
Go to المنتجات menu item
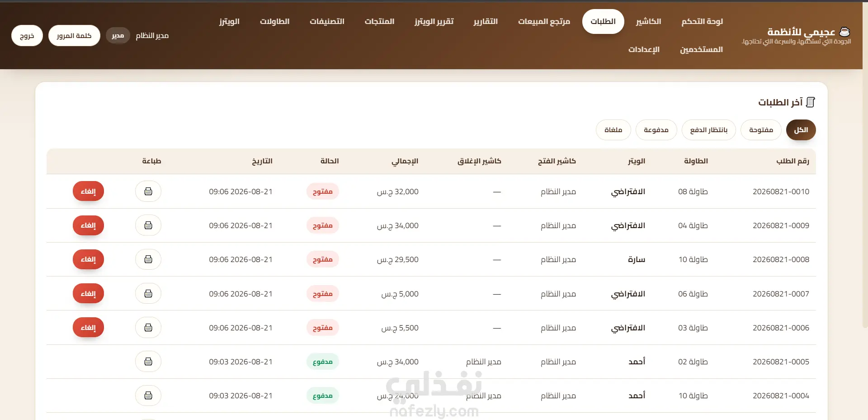[379, 21]
